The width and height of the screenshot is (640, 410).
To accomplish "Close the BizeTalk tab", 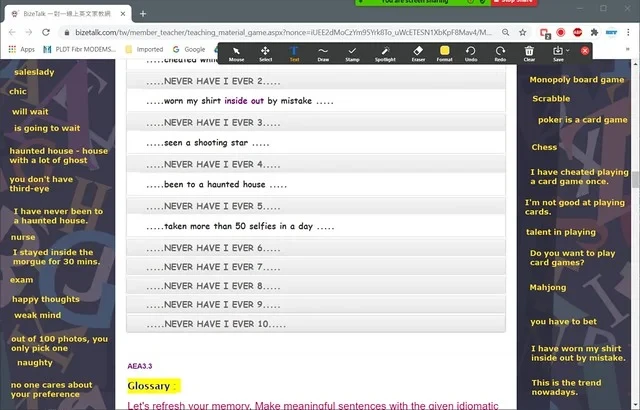I will [123, 13].
